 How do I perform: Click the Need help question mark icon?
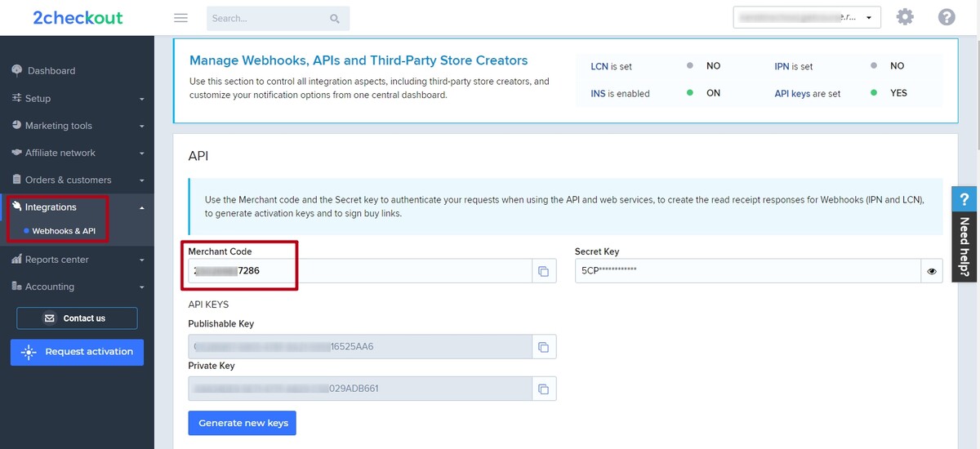click(x=964, y=200)
